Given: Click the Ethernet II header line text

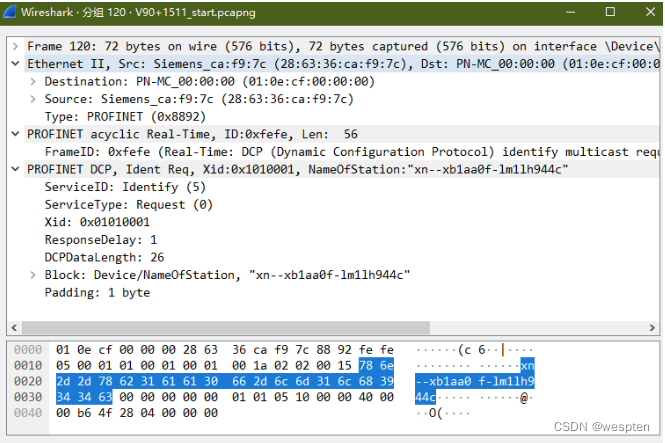Looking at the screenshot, I should coord(343,64).
